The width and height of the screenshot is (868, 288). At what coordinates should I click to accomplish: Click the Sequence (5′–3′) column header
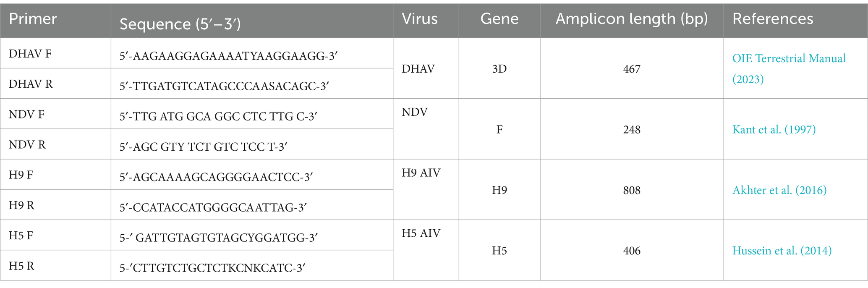180,24
